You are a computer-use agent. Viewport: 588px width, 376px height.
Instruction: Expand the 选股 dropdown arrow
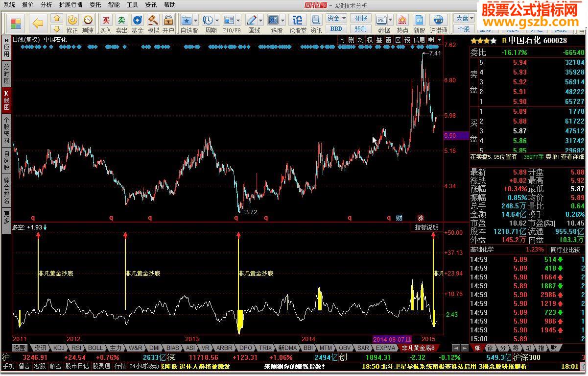click(x=283, y=21)
